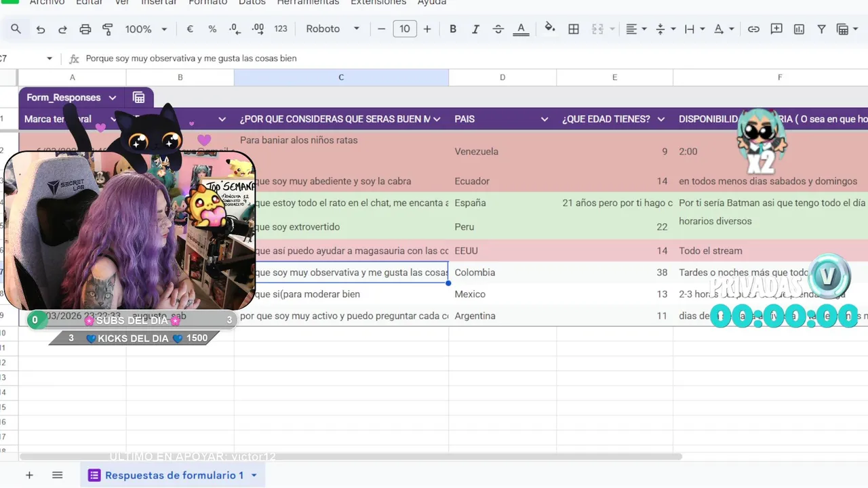Open the text color picker
This screenshot has width=868, height=488.
521,29
